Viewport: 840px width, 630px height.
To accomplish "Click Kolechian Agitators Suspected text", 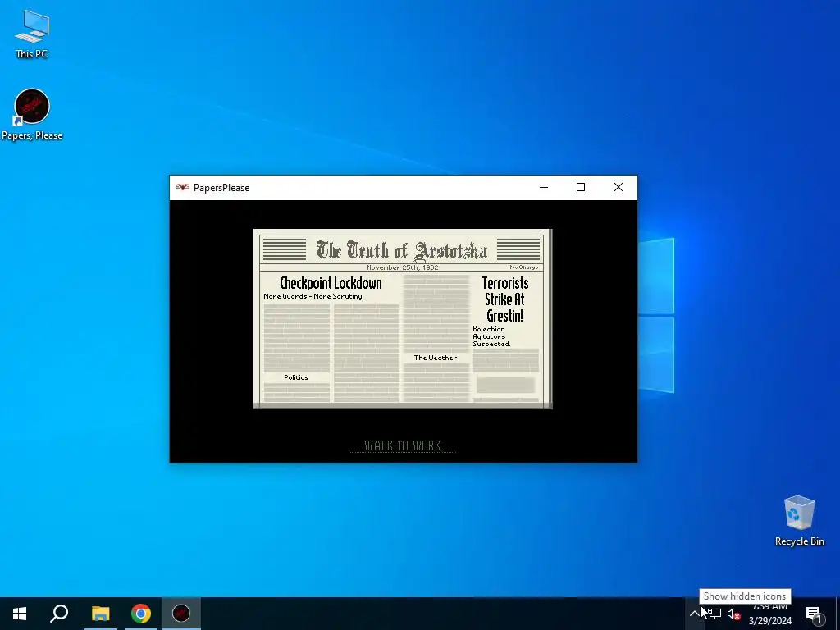I will 491,336.
